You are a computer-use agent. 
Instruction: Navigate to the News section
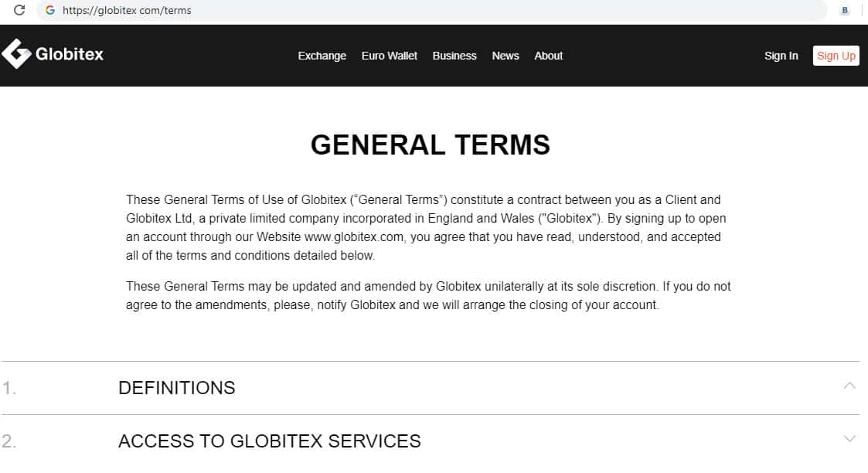click(x=505, y=56)
